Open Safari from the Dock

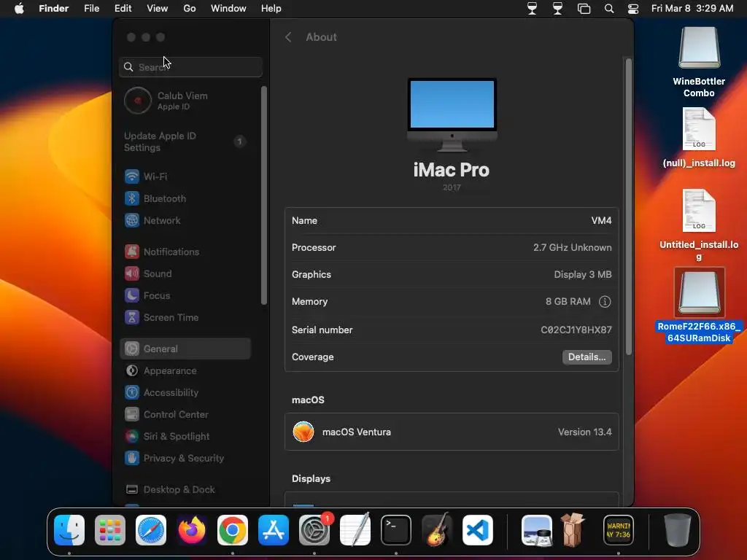click(151, 530)
